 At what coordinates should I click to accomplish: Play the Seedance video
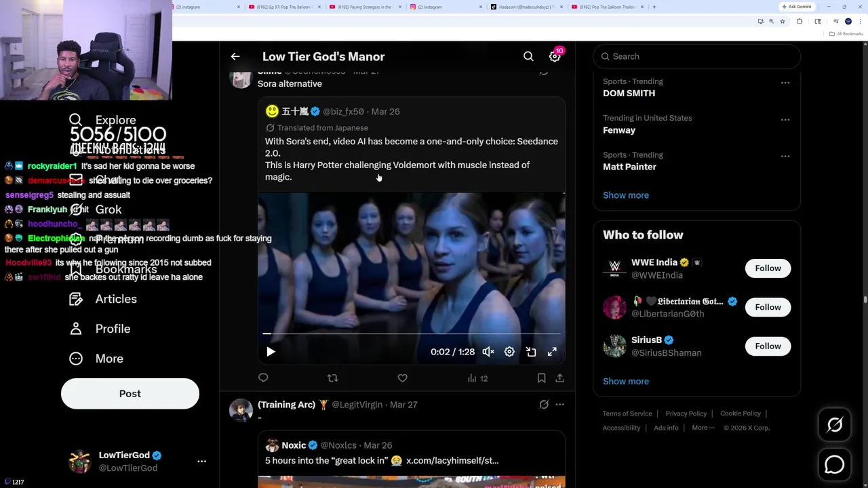click(x=271, y=352)
